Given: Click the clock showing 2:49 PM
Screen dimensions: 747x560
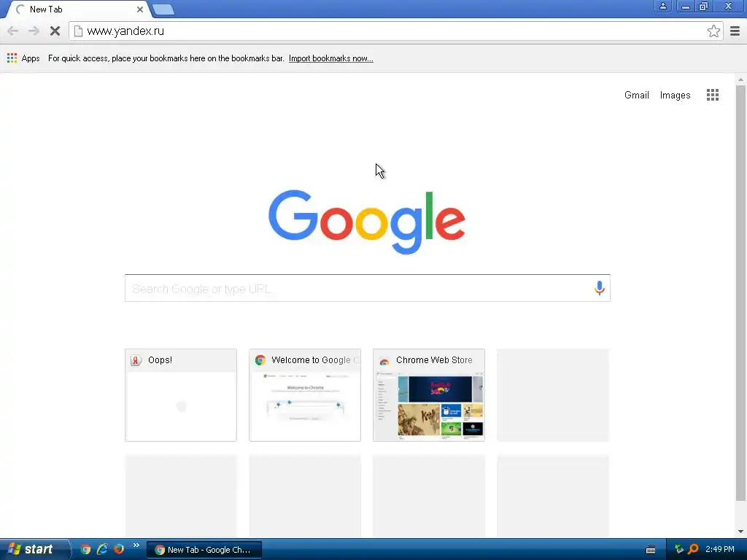Looking at the screenshot, I should pyautogui.click(x=720, y=549).
